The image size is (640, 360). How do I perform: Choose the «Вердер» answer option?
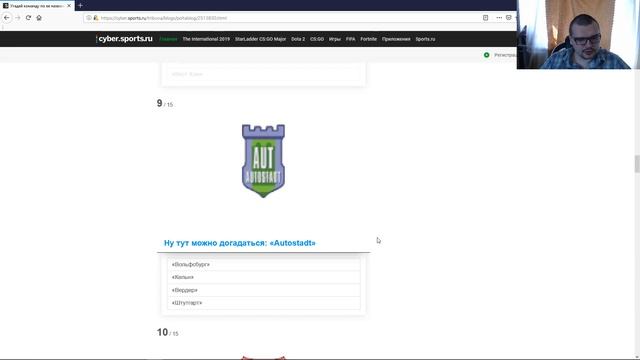264,290
